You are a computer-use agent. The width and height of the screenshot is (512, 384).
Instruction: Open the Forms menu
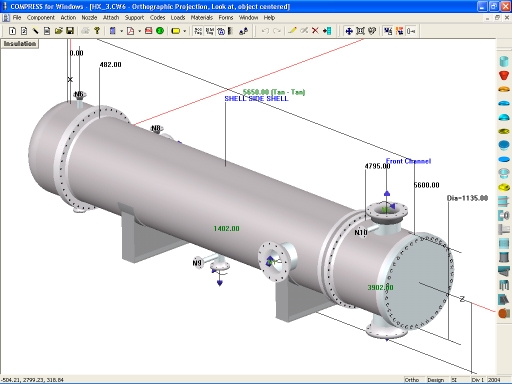(x=226, y=18)
